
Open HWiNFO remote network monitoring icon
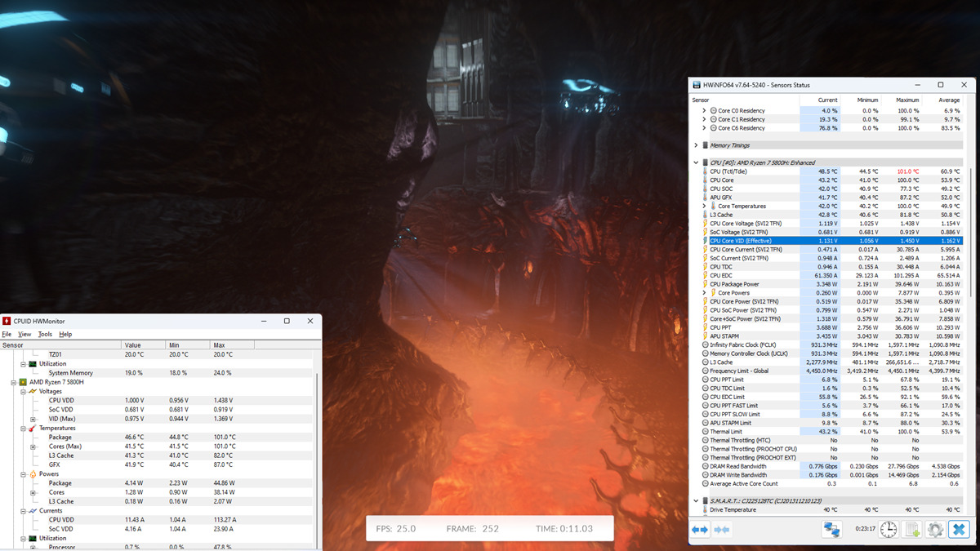click(831, 530)
